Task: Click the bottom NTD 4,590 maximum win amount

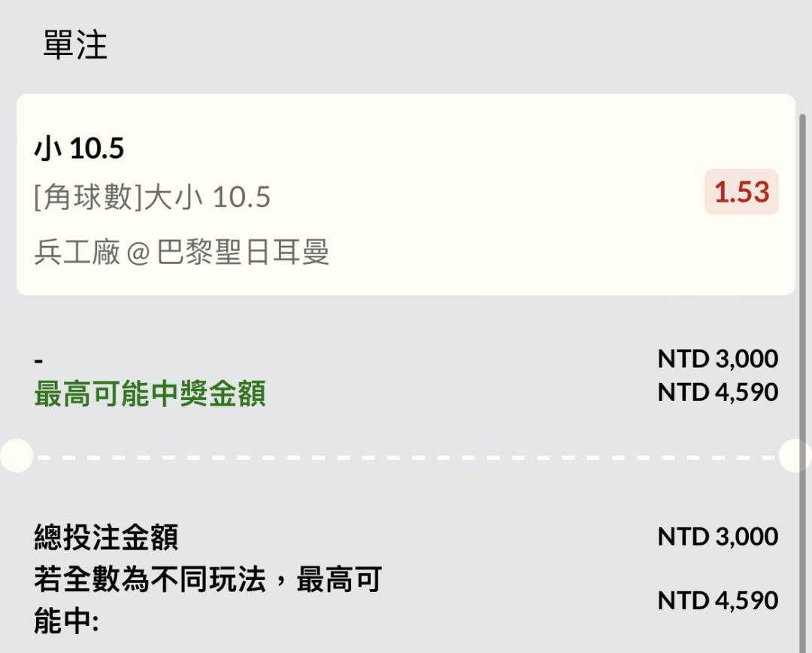Action: pos(718,600)
